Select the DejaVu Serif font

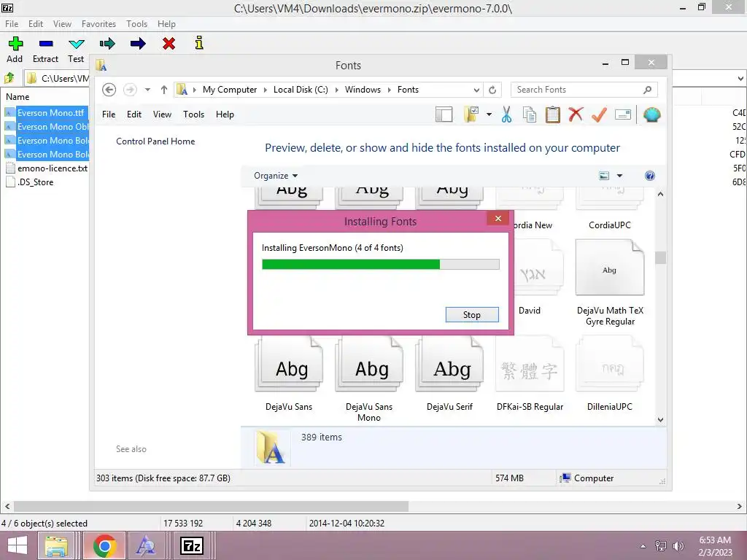tap(449, 374)
